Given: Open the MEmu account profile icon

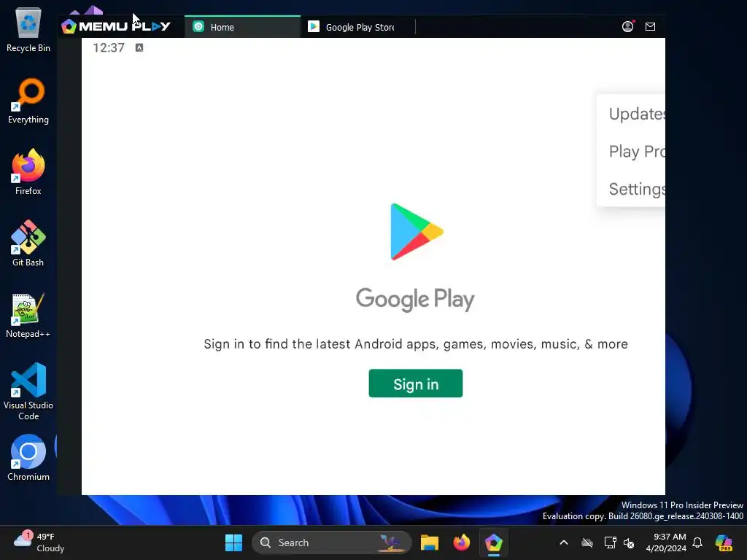Looking at the screenshot, I should tap(627, 27).
